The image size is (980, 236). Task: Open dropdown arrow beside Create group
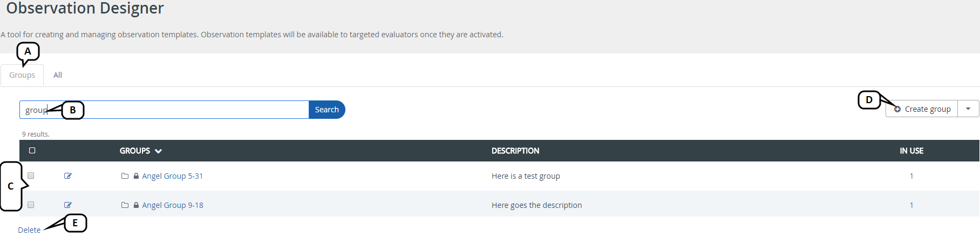coord(968,109)
